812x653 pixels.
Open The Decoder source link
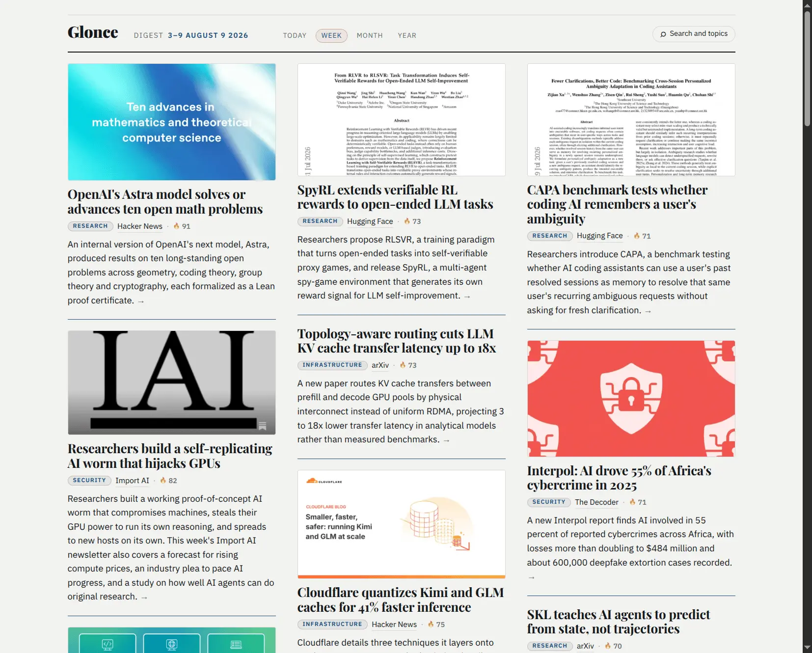click(597, 502)
